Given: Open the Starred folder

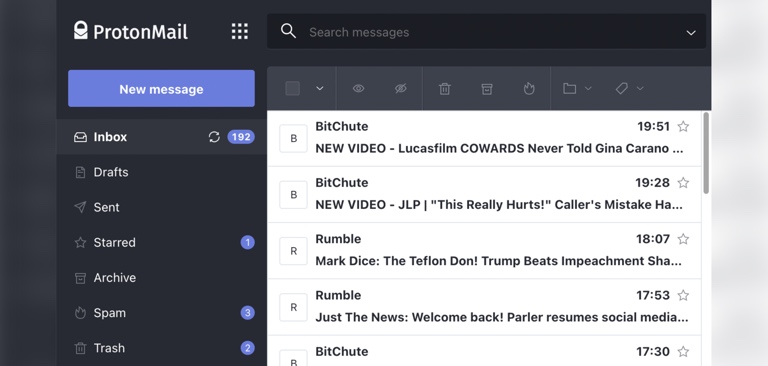Looking at the screenshot, I should point(162,243).
